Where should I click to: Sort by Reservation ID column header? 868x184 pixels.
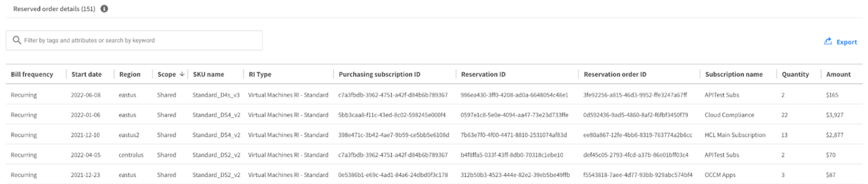pyautogui.click(x=483, y=74)
